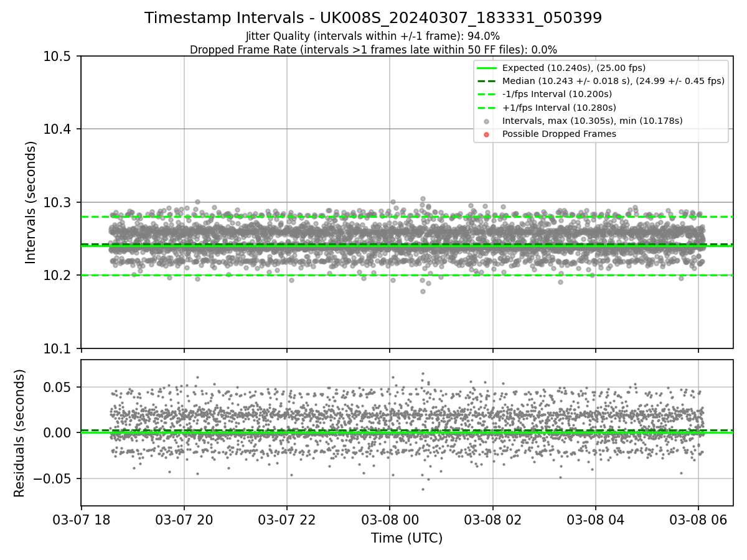
Task: Click the y-axis tick label '10.1'
Action: tap(59, 348)
